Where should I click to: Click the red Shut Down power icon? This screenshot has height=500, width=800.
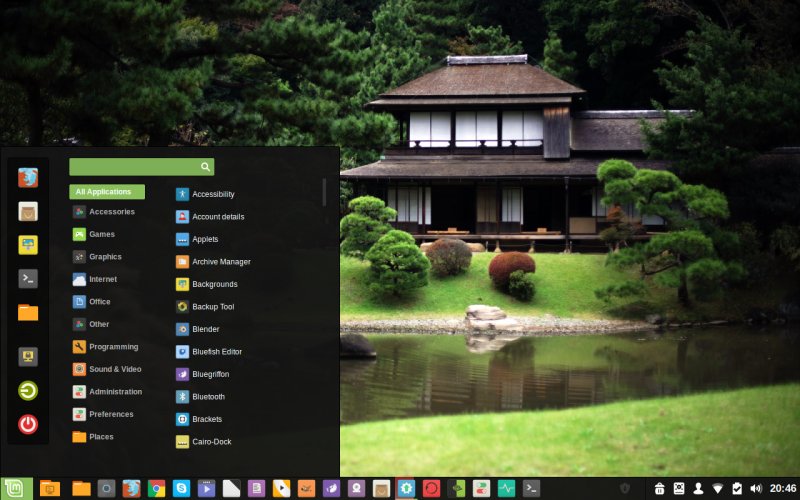(28, 424)
